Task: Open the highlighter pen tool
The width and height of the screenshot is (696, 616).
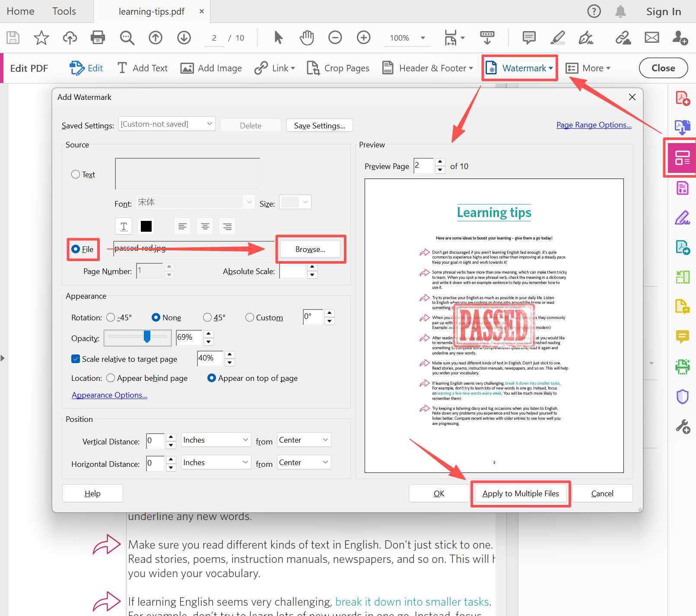Action: [x=557, y=38]
